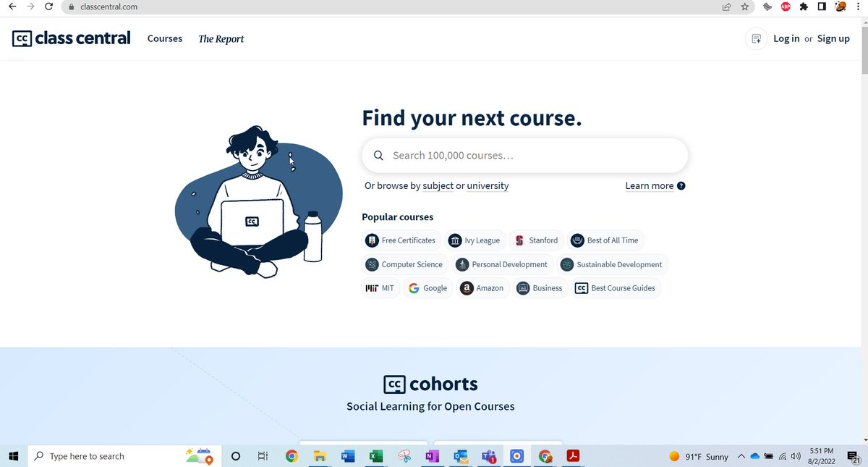868x467 pixels.
Task: Open Microsoft Teams from the taskbar
Action: click(488, 456)
